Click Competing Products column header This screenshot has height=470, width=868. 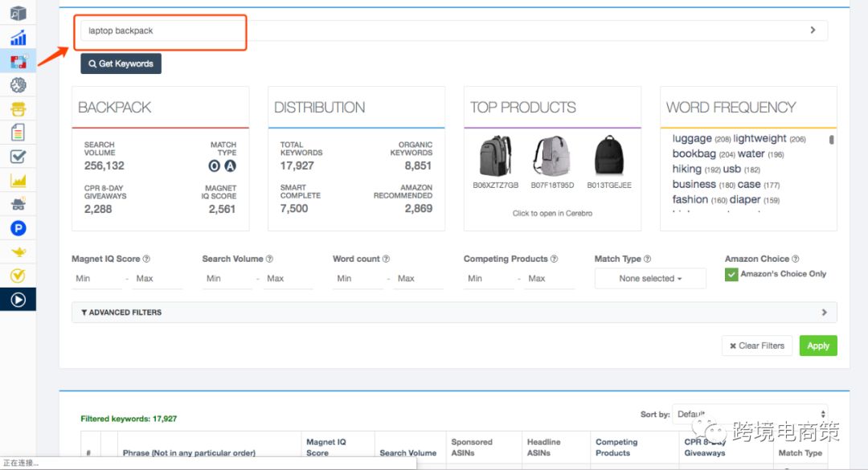(x=616, y=447)
